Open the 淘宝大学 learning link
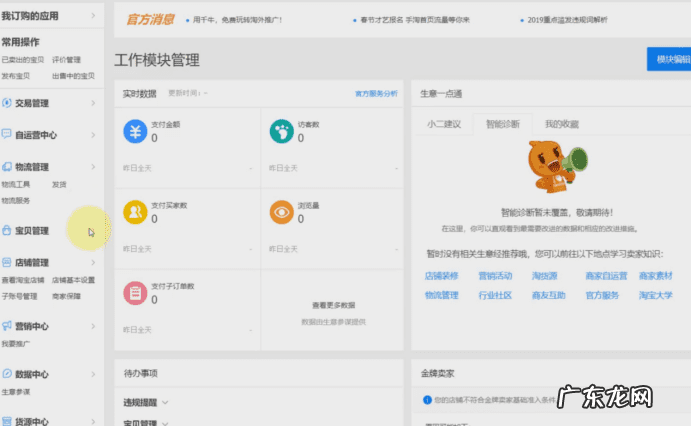The height and width of the screenshot is (426, 691). [656, 295]
